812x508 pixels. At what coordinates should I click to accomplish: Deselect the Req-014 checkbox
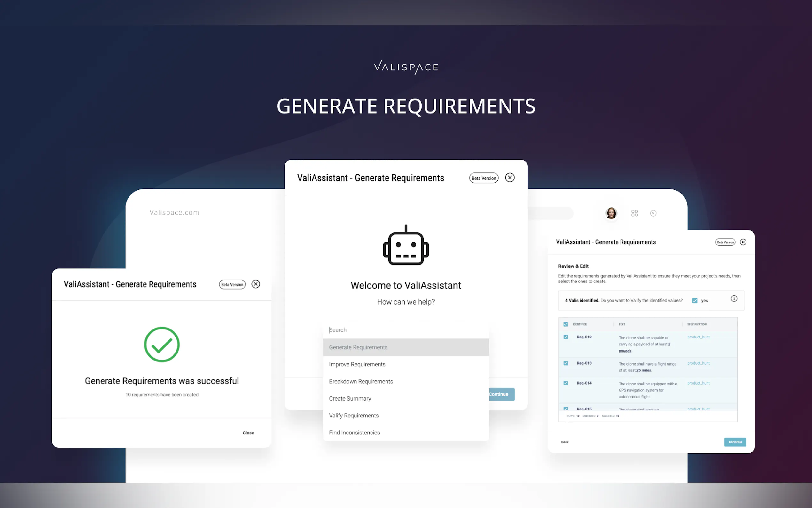tap(566, 383)
